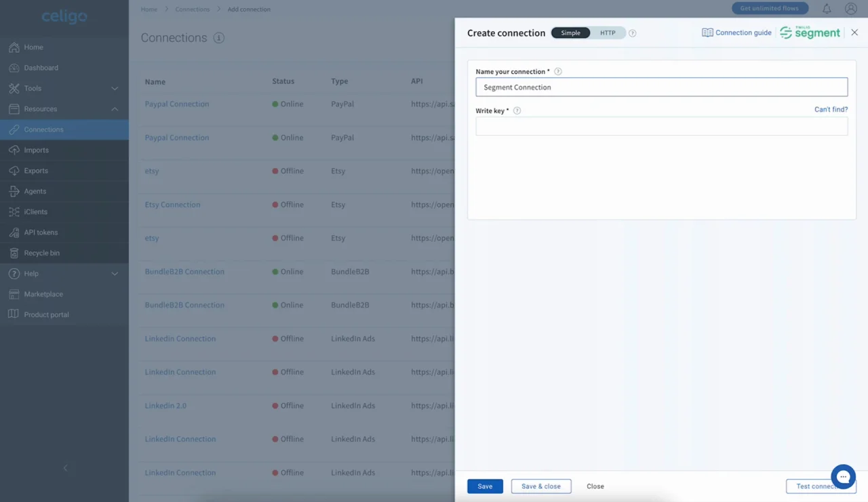
Task: Go to Agents in the sidebar
Action: (x=35, y=191)
